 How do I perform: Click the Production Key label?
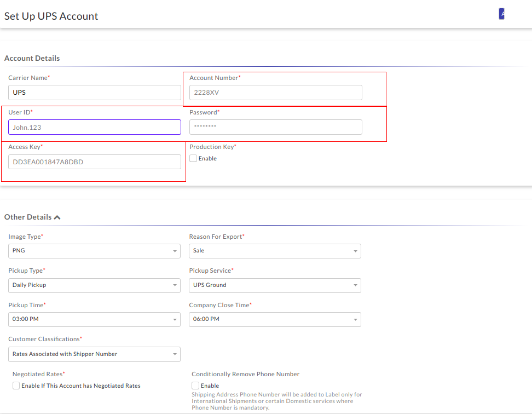(x=213, y=147)
